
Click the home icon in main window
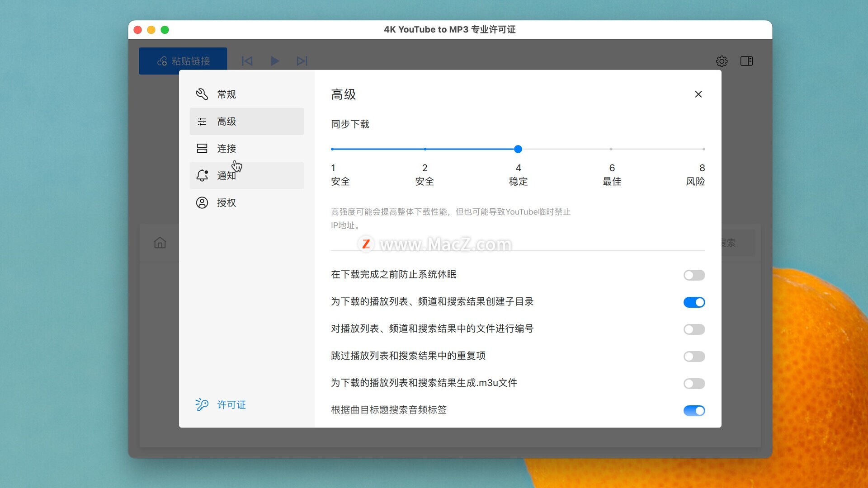coord(160,243)
